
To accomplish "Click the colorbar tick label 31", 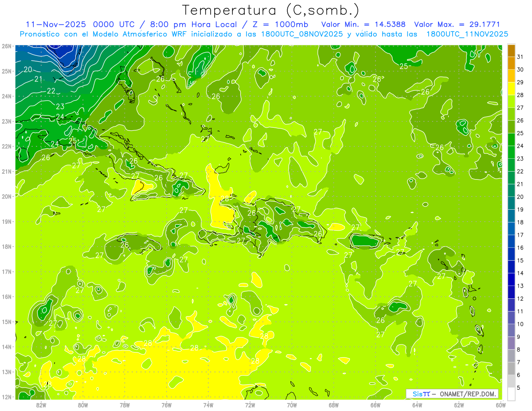I will 520,57.
